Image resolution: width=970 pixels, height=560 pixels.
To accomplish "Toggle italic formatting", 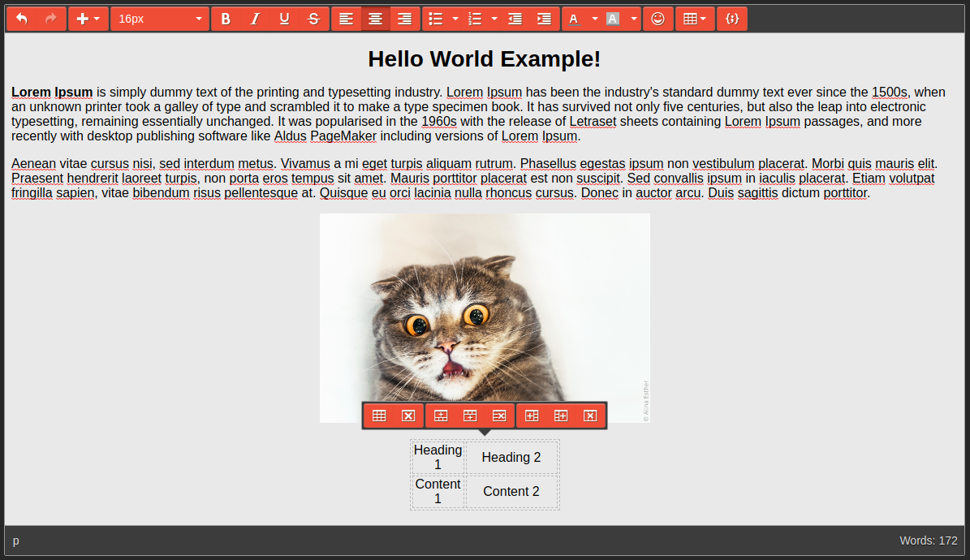I will pyautogui.click(x=255, y=19).
